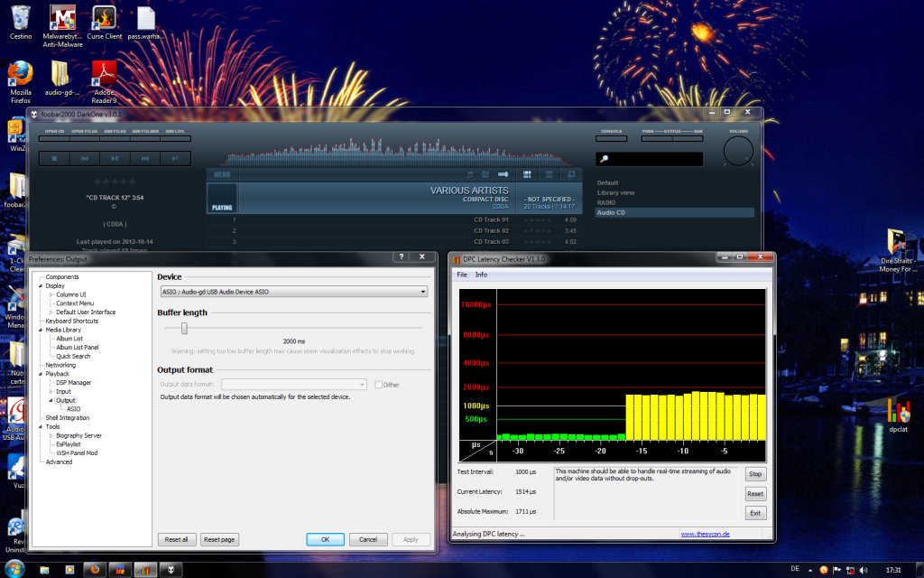The image size is (924, 578).
Task: Click the music note icon in foobar2000 toolbar
Action: tap(469, 174)
